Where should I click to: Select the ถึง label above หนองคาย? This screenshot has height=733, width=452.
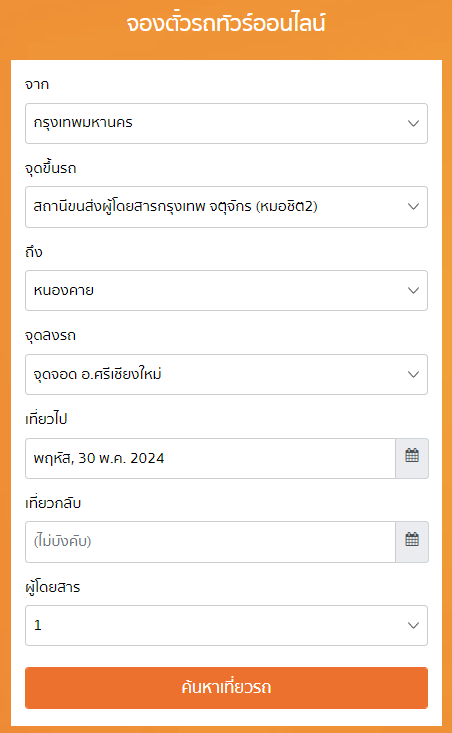click(x=34, y=252)
